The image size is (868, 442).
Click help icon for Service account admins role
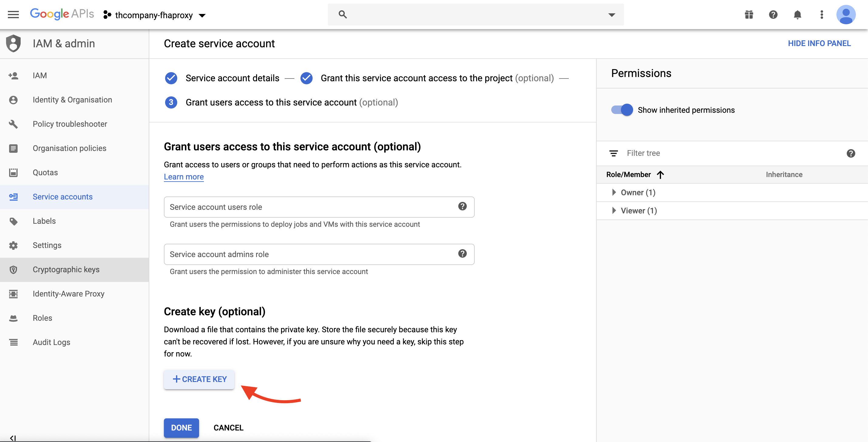(462, 253)
